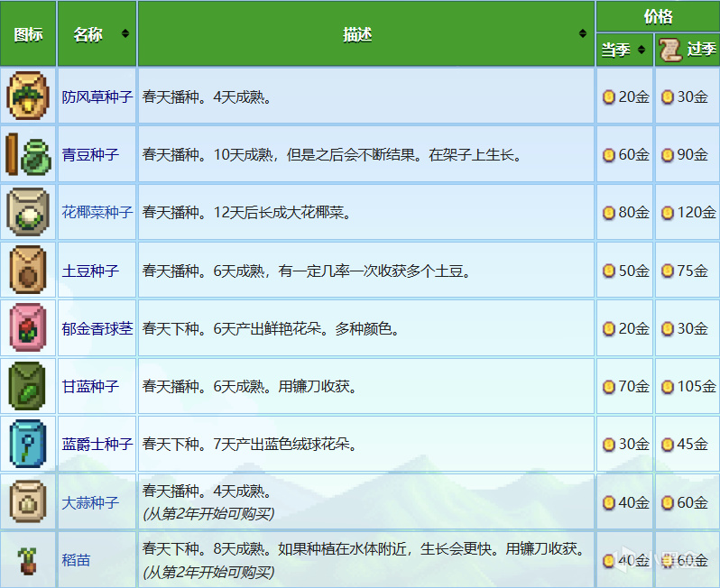Sort table by 当季 price arrows

642,50
